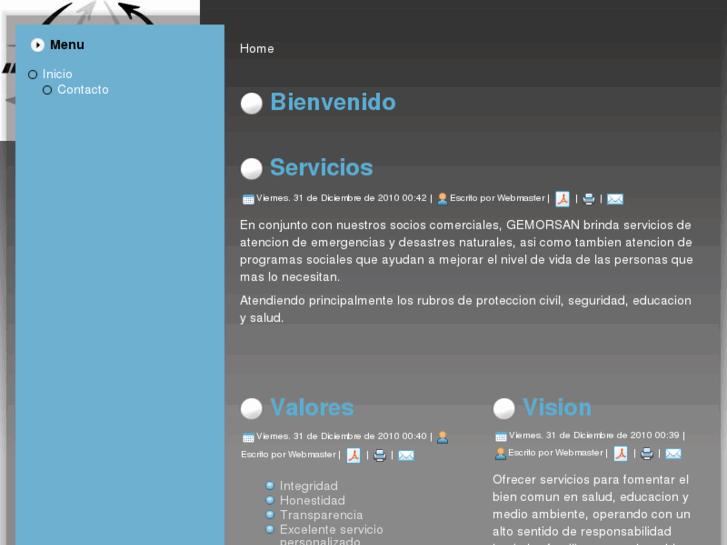Click calendar icon on Servicios date
Image resolution: width=727 pixels, height=545 pixels.
tap(248, 199)
